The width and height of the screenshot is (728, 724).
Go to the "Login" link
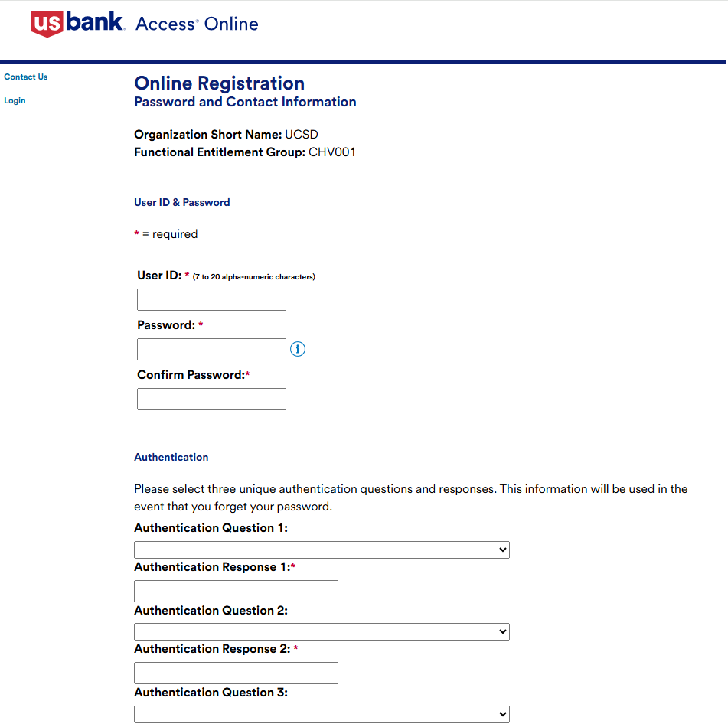[x=14, y=100]
